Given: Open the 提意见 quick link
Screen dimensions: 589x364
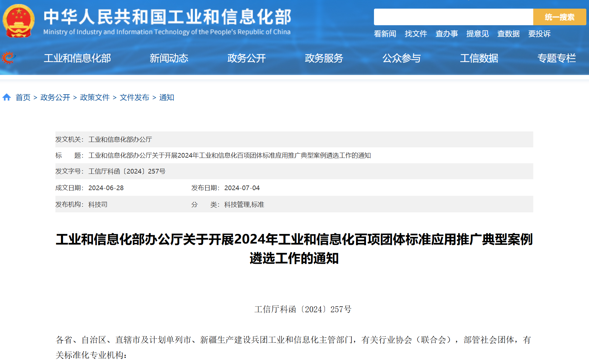Looking at the screenshot, I should (x=477, y=34).
